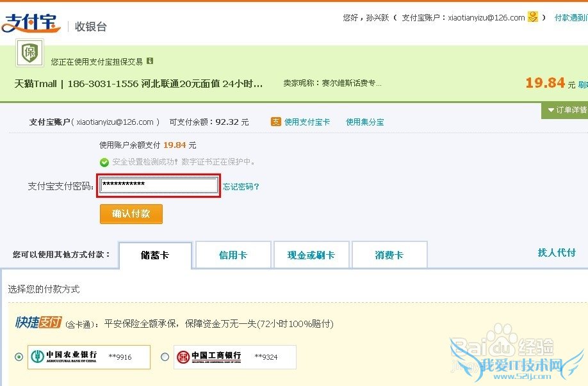Click the green security check icon
588x386 pixels.
104,162
